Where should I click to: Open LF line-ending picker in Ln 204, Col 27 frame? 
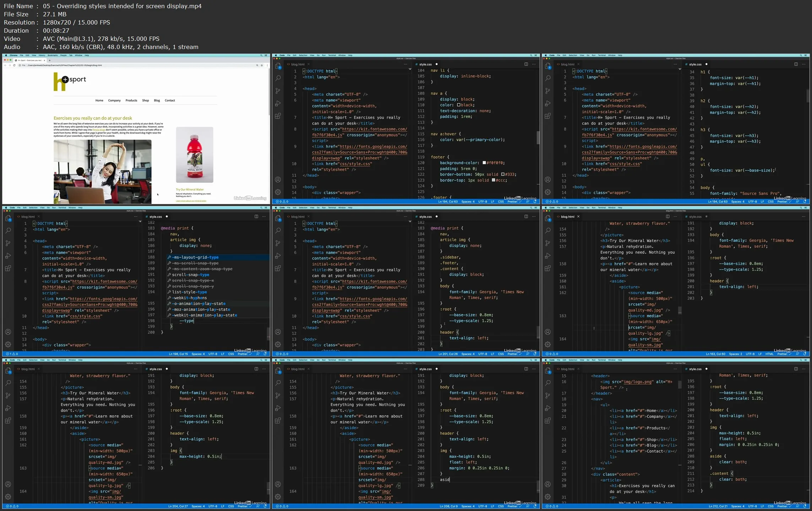[223, 506]
